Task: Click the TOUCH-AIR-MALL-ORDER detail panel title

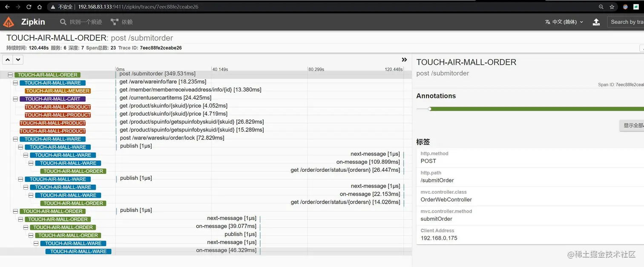Action: click(466, 62)
